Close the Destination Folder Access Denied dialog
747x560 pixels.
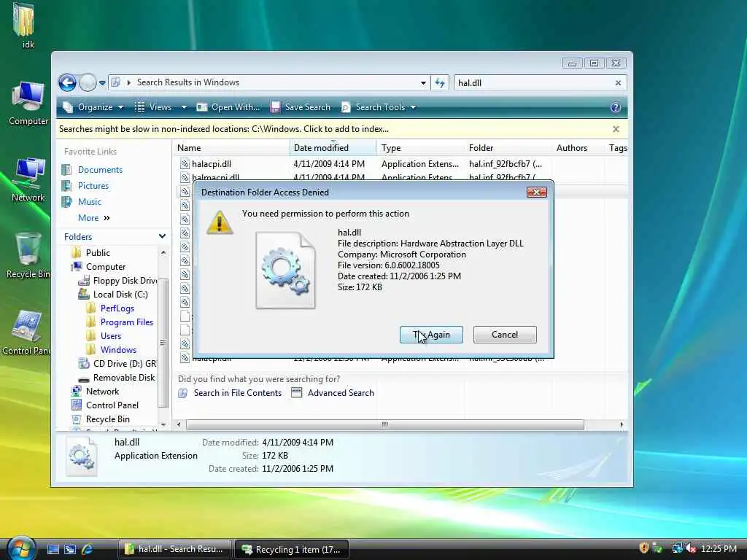(536, 192)
